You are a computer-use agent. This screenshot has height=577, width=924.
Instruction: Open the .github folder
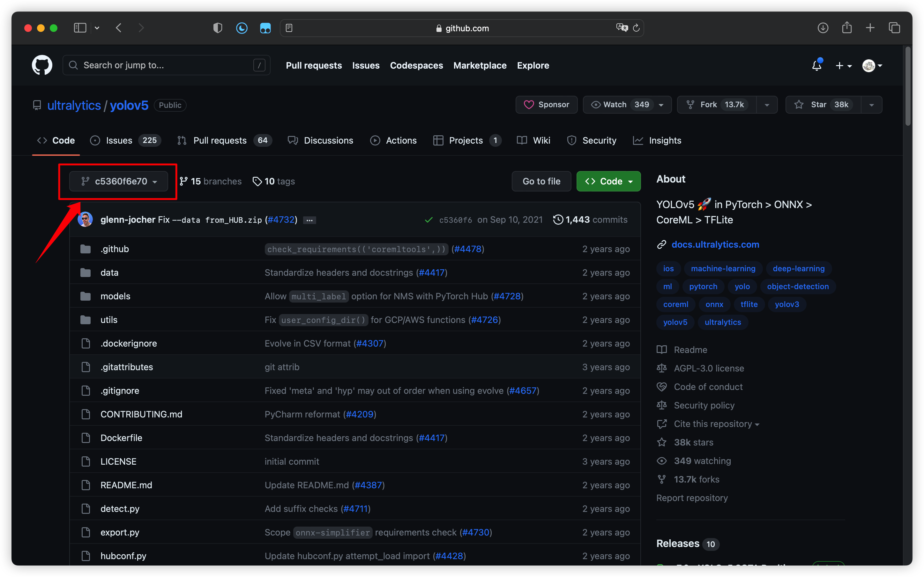click(115, 249)
